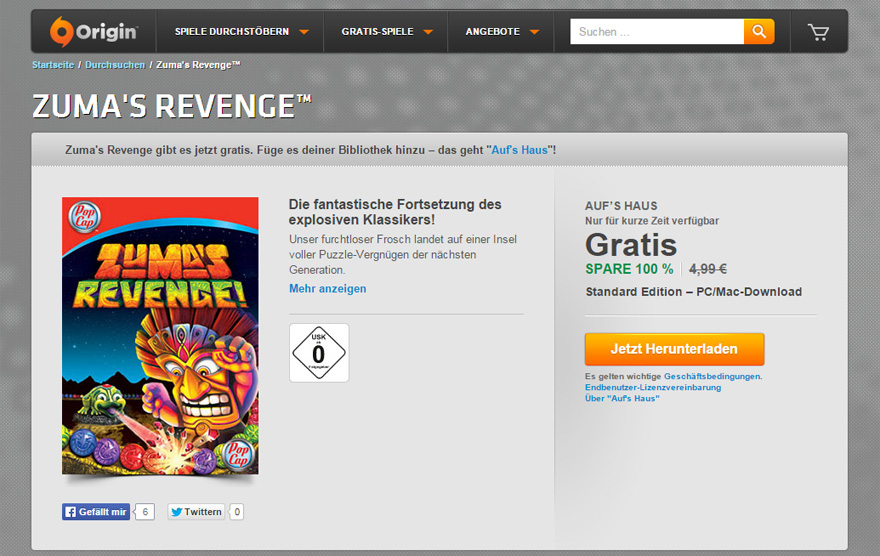Go to Durchsuchen breadcrumb

[x=115, y=65]
